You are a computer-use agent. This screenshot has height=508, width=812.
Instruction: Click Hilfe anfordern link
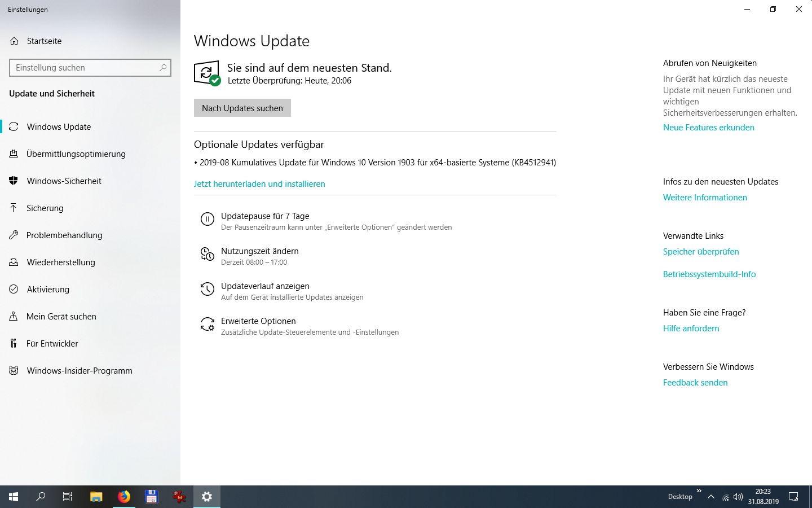pos(691,329)
